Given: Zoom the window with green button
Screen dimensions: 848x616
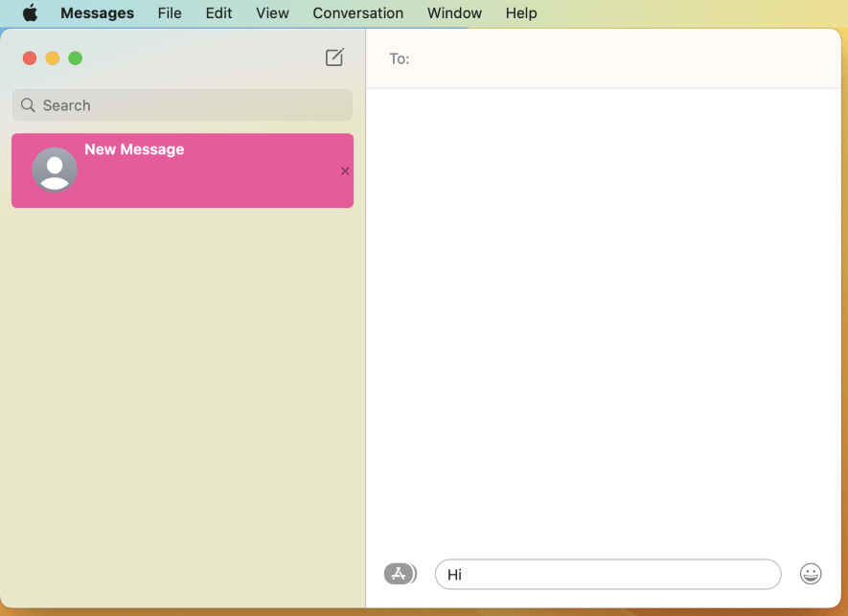Looking at the screenshot, I should pyautogui.click(x=75, y=57).
